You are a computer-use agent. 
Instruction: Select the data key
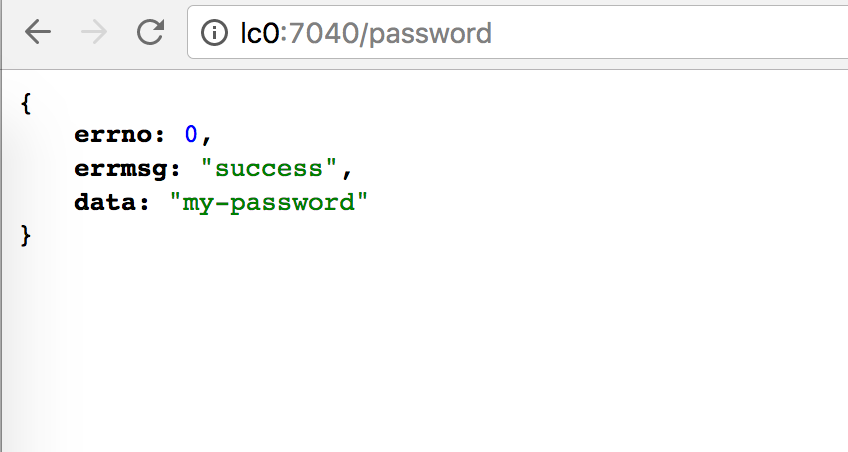point(106,202)
